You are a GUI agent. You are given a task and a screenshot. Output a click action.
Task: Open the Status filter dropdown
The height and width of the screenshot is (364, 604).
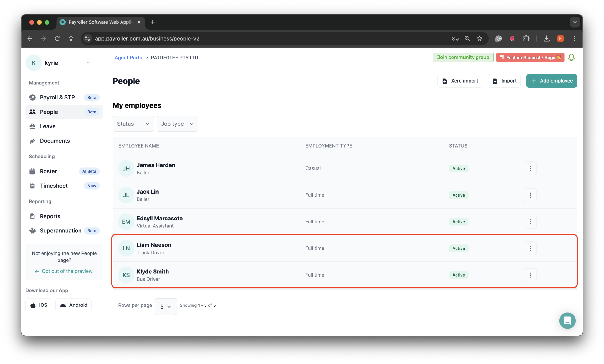133,124
